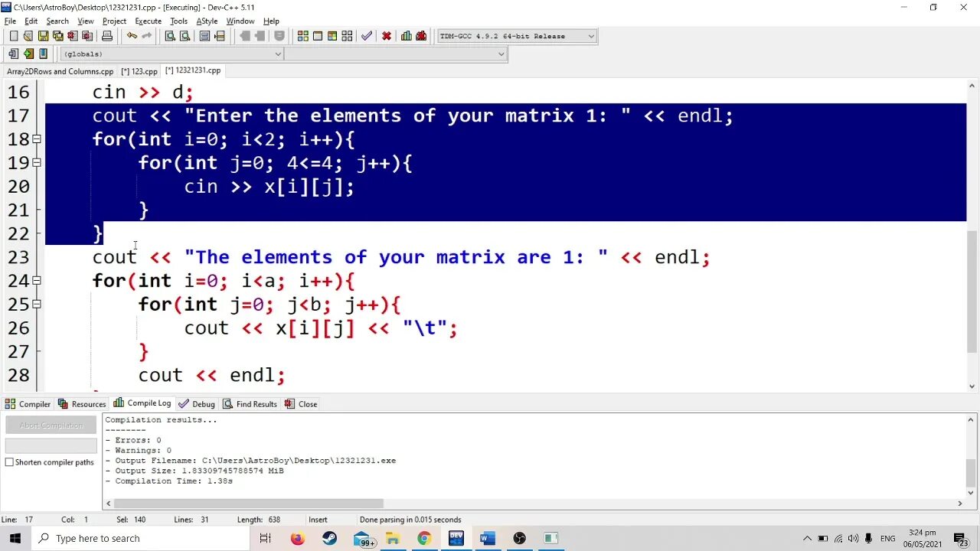980x551 pixels.
Task: Open the Tools menu
Action: click(x=178, y=21)
